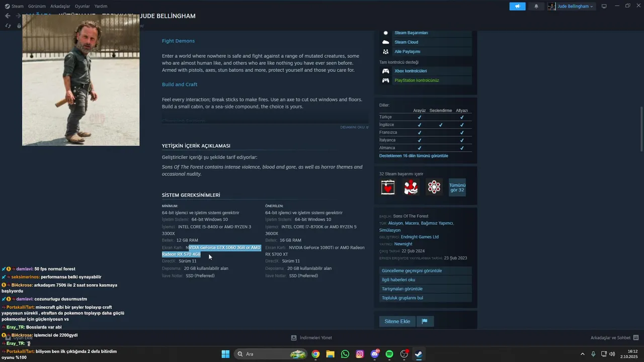The image size is (644, 362).
Task: Click Tartışmaları görüntüle
Action: 426,289
